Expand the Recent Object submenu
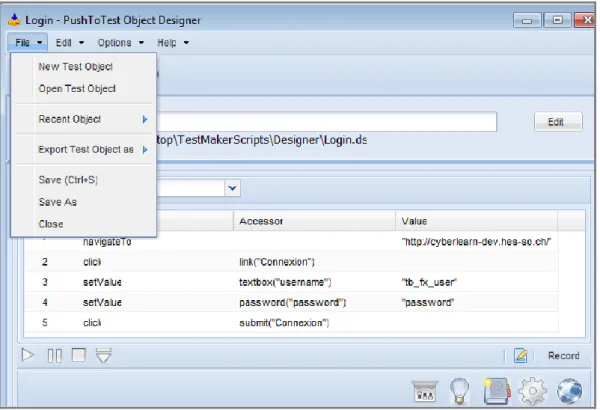The image size is (600, 410). (84, 119)
